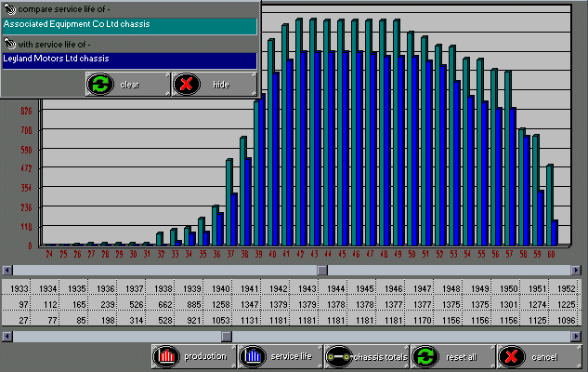Click the y-axis label 590
This screenshot has width=588, height=372.
coord(26,150)
